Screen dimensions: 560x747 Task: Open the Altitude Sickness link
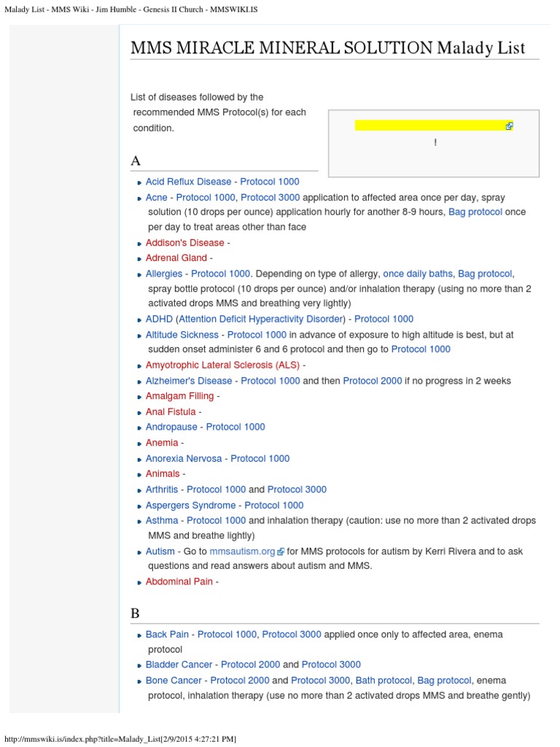(182, 334)
